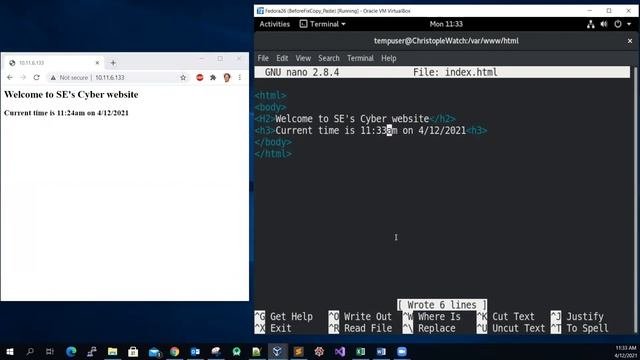The image size is (640, 360).
Task: Click the Not secure warning icon
Action: click(53, 77)
